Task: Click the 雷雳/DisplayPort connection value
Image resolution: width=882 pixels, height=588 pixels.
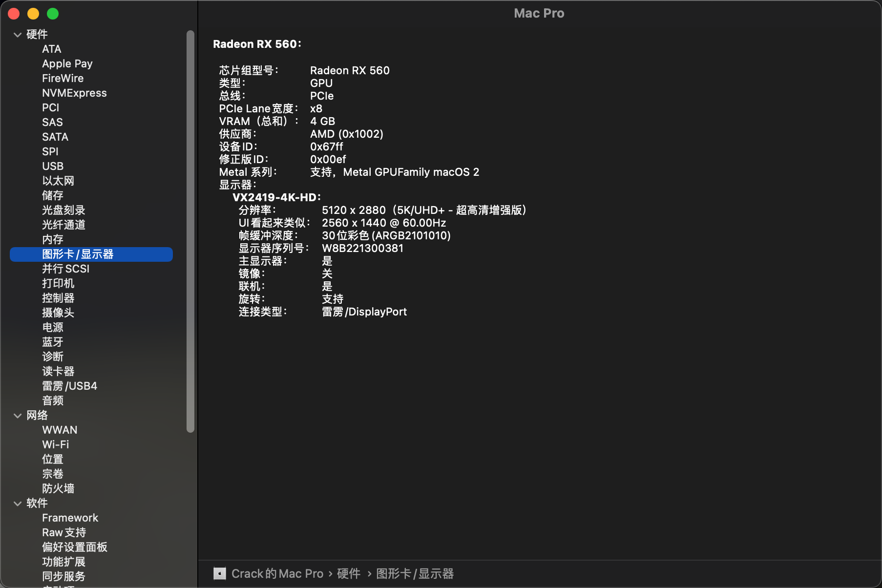Action: coord(364,312)
